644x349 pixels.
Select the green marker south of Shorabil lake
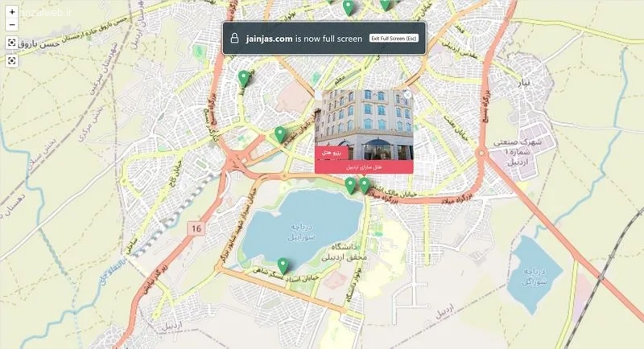(283, 266)
